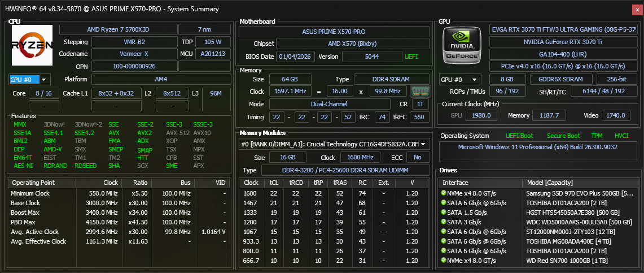Screen dimensions: 644x273
Task: Click the DDR4-3200 / PC4-25600 module type field
Action: (345, 170)
